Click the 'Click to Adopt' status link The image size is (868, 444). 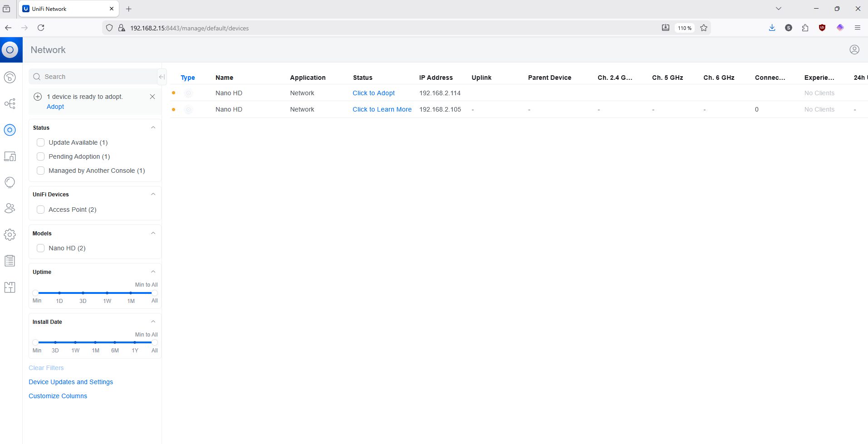click(x=373, y=93)
